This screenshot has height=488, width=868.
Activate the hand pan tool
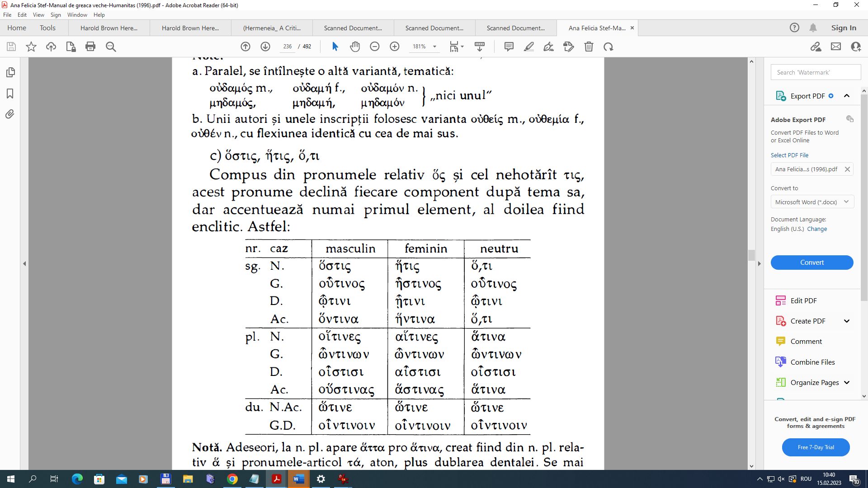[x=355, y=47]
